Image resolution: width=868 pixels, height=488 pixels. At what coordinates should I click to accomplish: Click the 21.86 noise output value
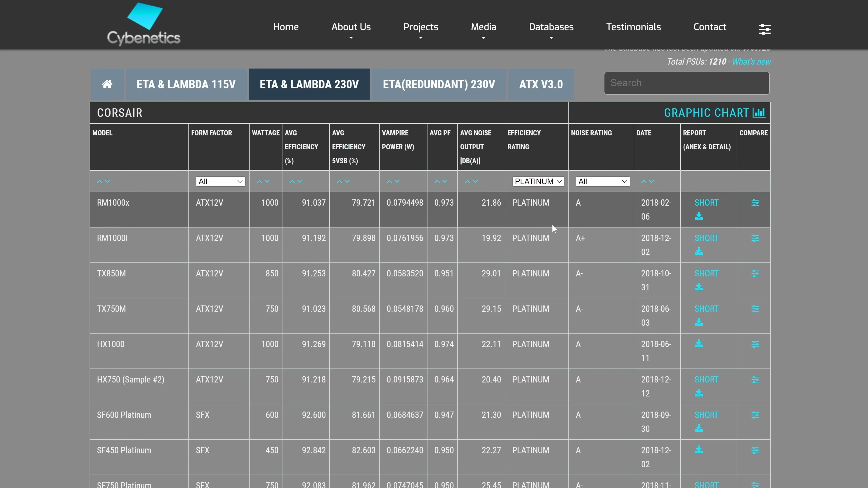(491, 203)
